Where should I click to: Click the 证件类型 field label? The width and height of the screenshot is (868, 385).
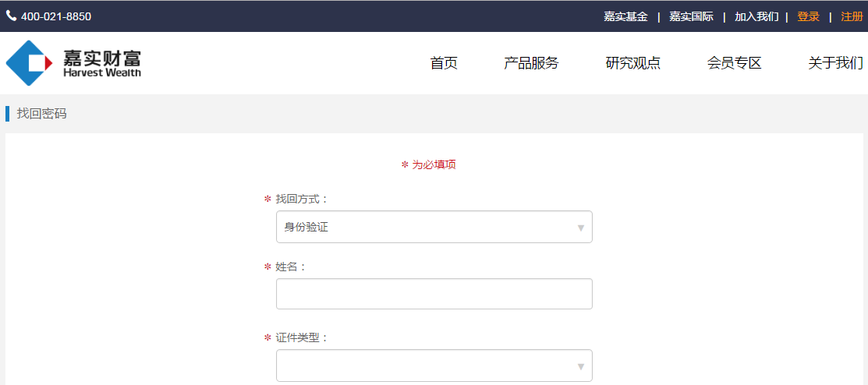302,337
